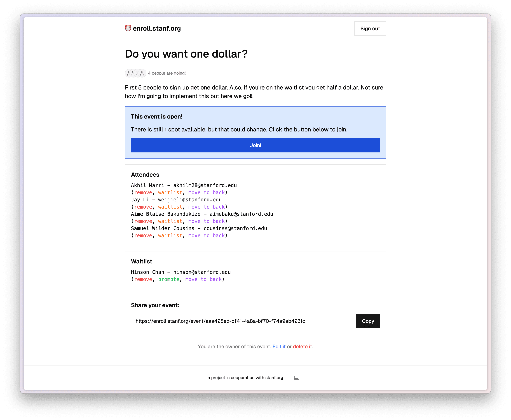Click the red 'delete it' link
Screen dimensions: 511x420
coord(302,346)
